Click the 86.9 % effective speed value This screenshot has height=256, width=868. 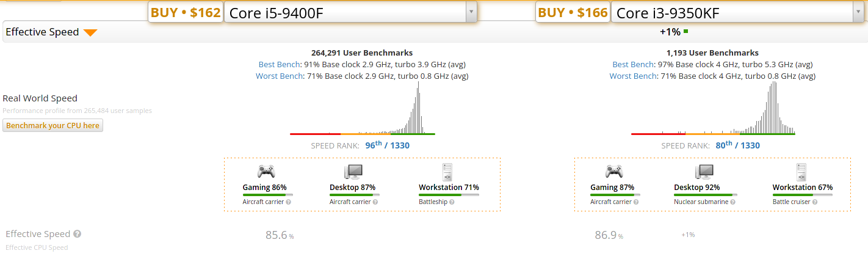(609, 235)
